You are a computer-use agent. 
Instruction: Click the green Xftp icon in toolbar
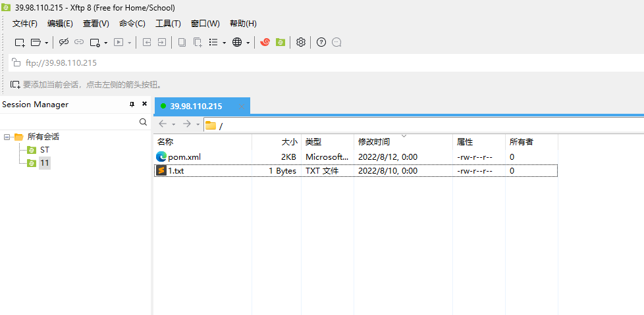281,43
